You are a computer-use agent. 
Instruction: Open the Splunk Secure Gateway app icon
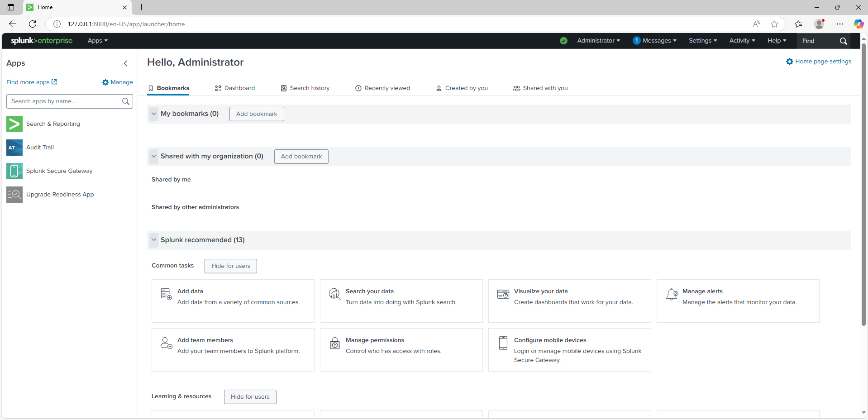coord(14,171)
